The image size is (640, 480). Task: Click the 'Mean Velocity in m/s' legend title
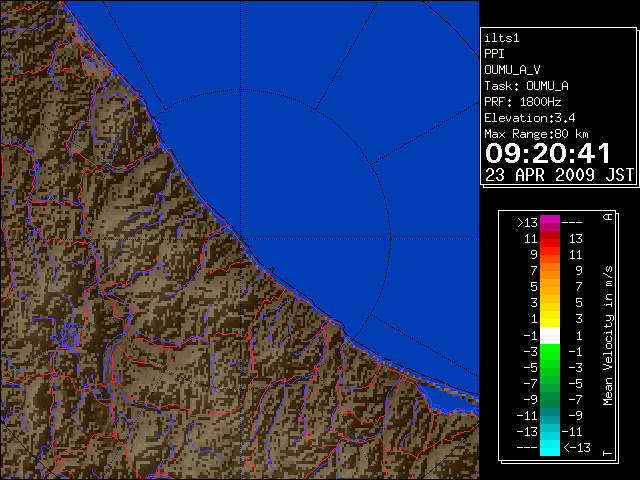608,336
